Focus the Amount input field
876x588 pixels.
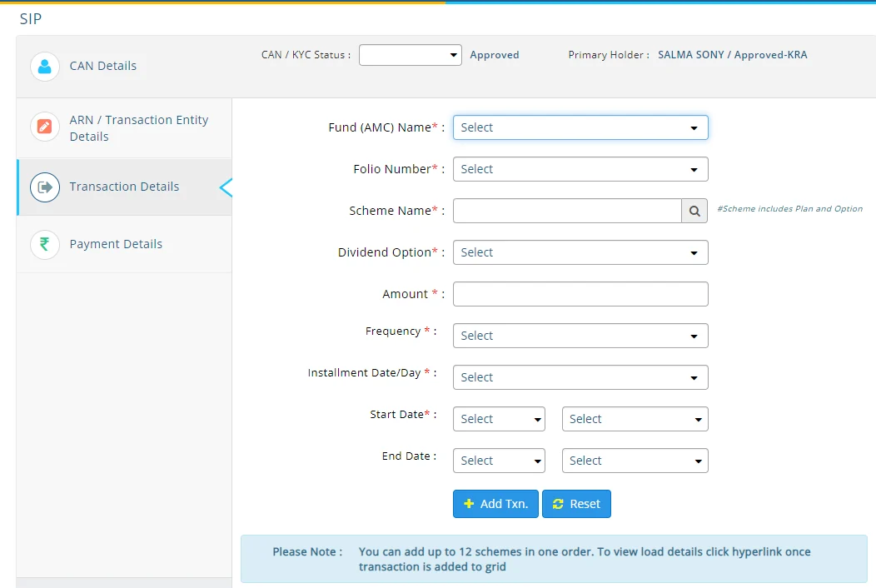[x=580, y=294]
